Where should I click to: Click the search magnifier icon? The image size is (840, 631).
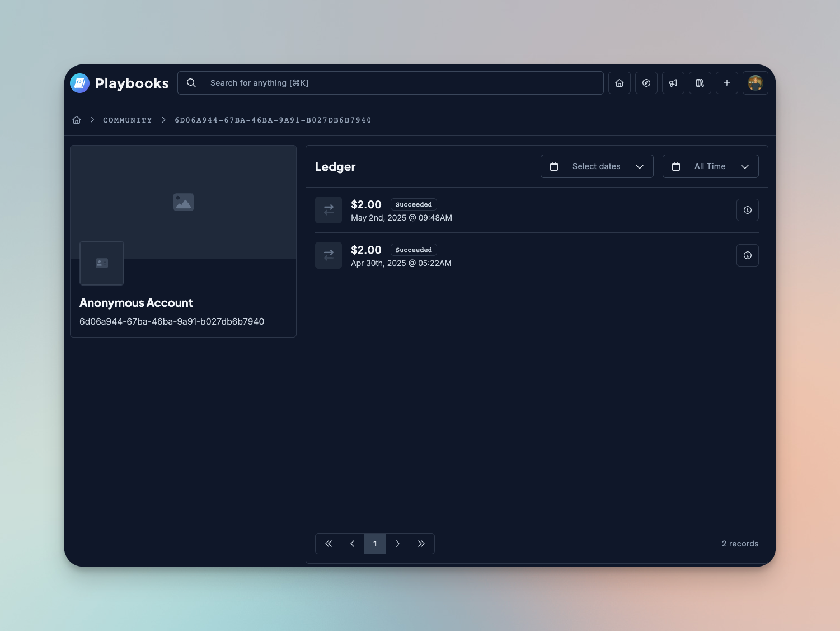[191, 83]
